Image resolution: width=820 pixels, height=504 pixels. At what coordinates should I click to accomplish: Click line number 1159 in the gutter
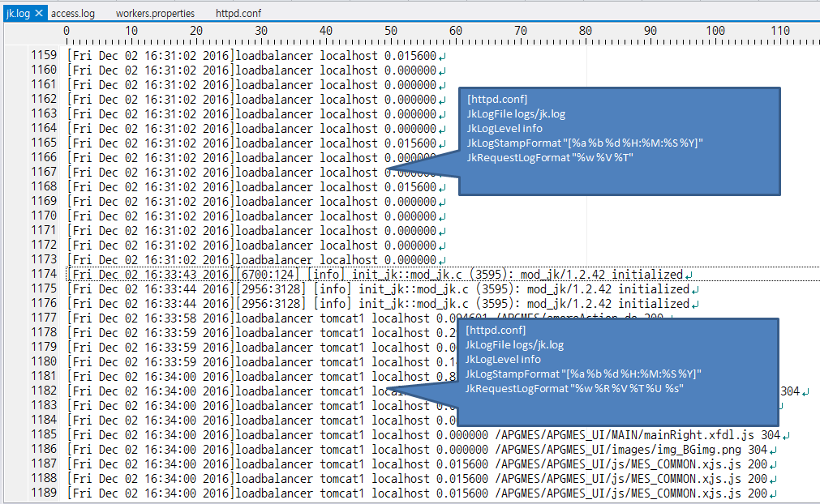coord(44,56)
